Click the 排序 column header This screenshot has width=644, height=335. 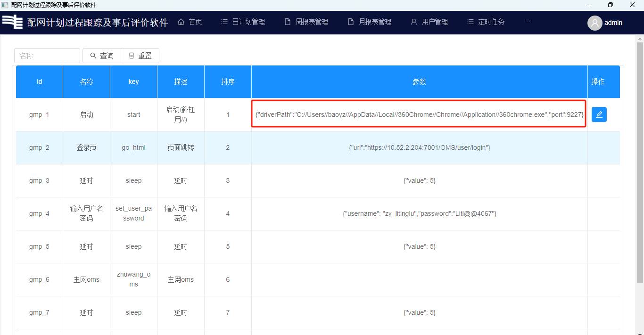pos(228,82)
